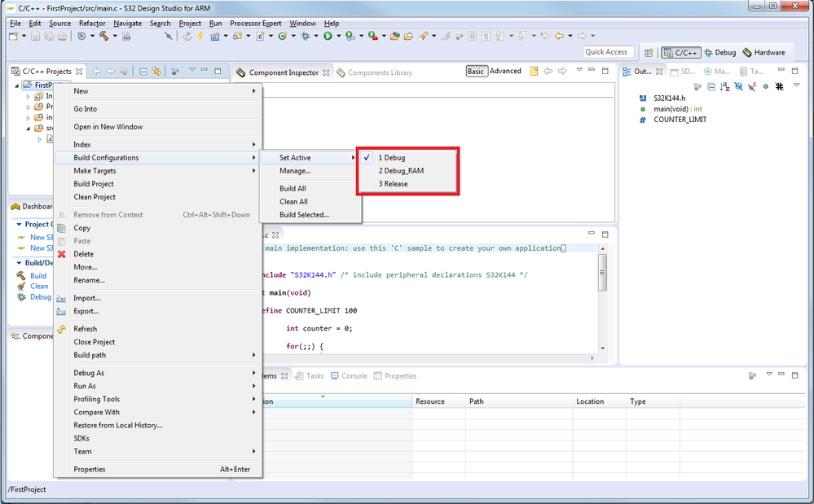Click the red Delete icon in context menu
Screen dimensions: 814x504
62,254
